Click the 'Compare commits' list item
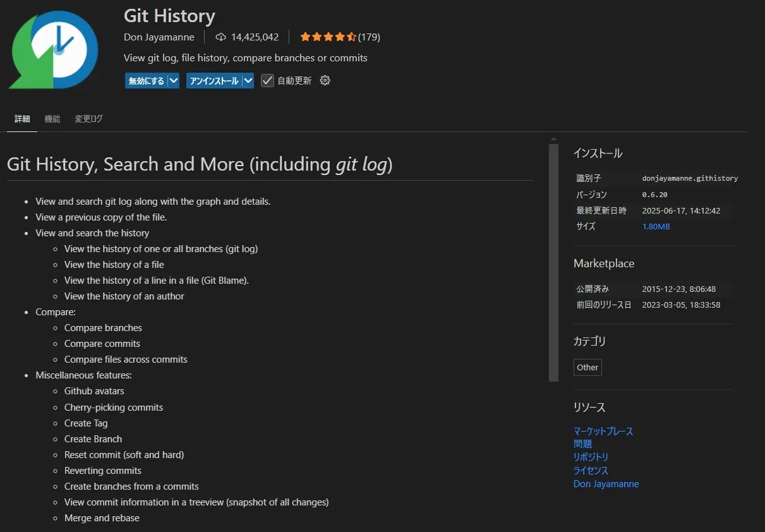 (102, 344)
